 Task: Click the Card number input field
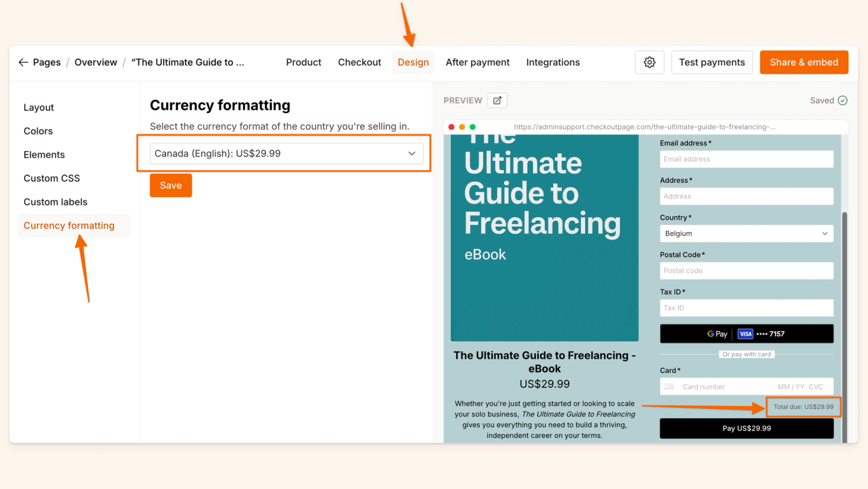tap(746, 387)
